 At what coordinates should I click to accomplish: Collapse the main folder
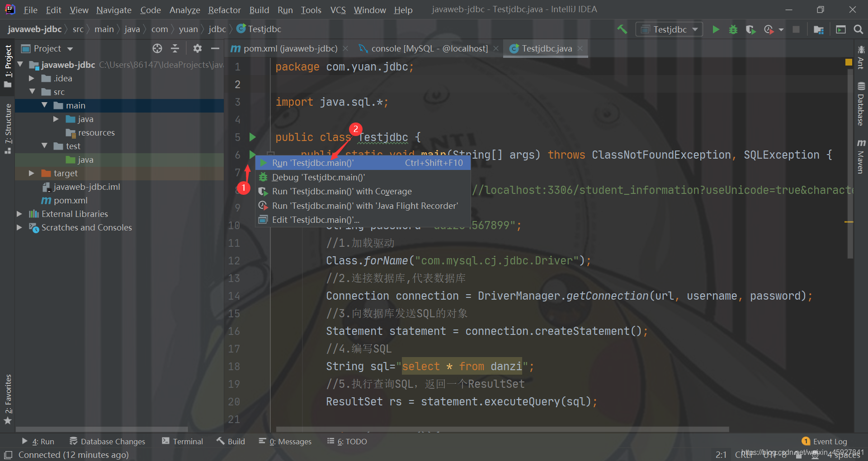click(44, 105)
